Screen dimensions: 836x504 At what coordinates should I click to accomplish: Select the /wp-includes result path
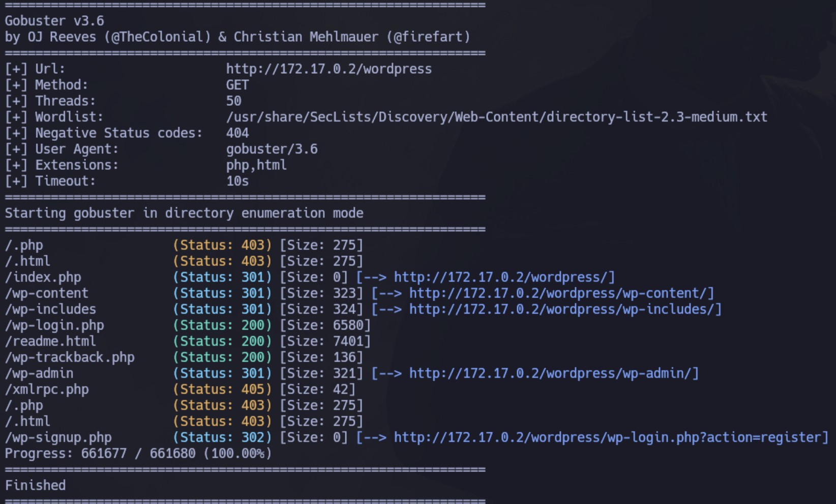pyautogui.click(x=51, y=309)
